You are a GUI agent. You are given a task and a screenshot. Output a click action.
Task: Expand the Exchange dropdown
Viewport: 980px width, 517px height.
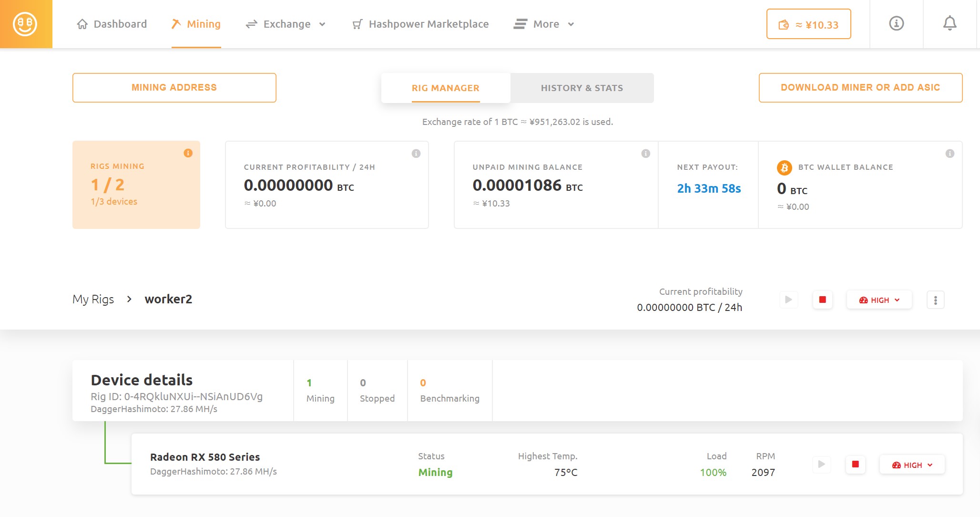(x=322, y=24)
